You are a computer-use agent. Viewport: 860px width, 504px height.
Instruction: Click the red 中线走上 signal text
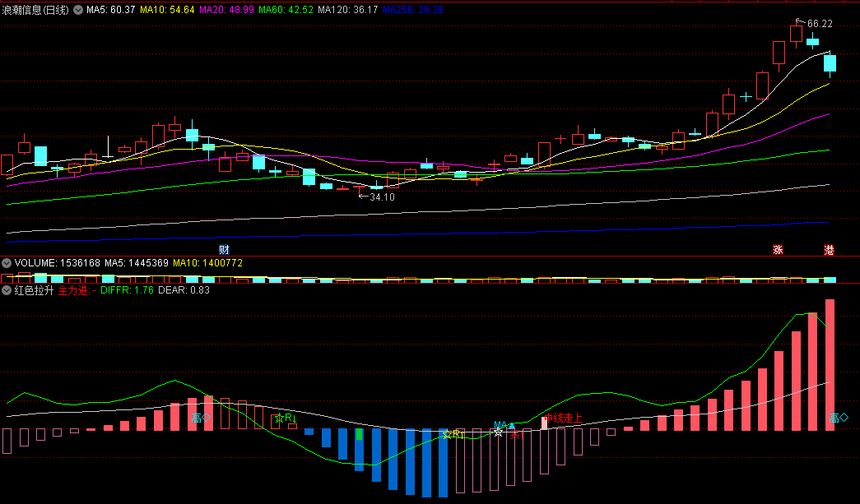pos(563,418)
